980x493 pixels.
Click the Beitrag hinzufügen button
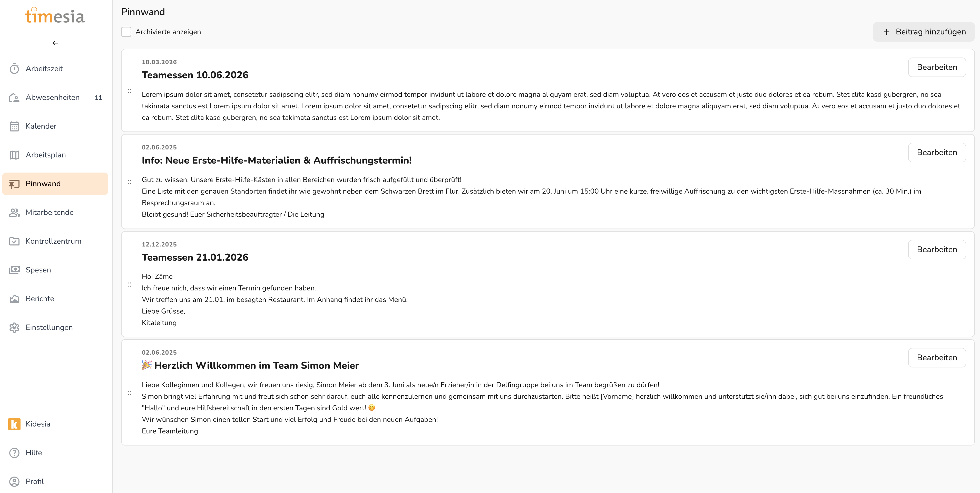pyautogui.click(x=924, y=32)
